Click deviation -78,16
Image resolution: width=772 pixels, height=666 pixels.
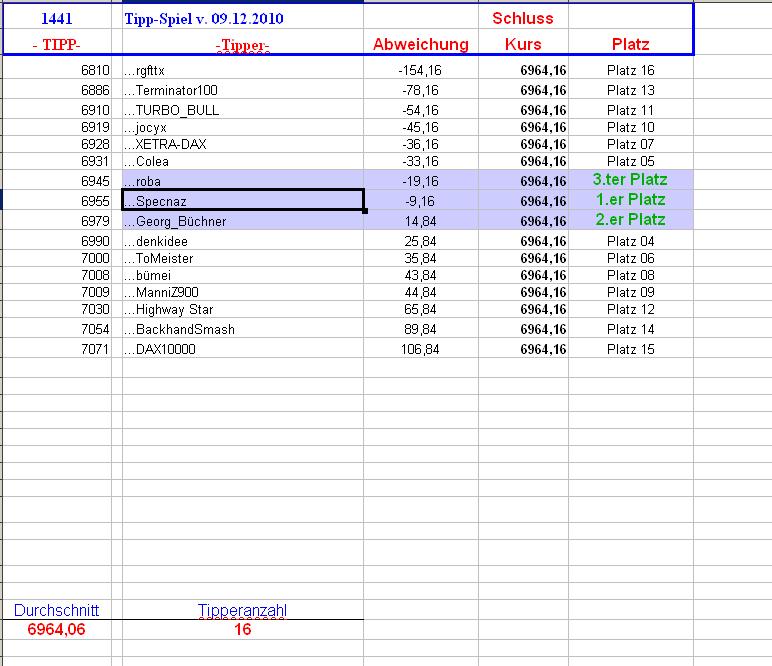tap(420, 91)
